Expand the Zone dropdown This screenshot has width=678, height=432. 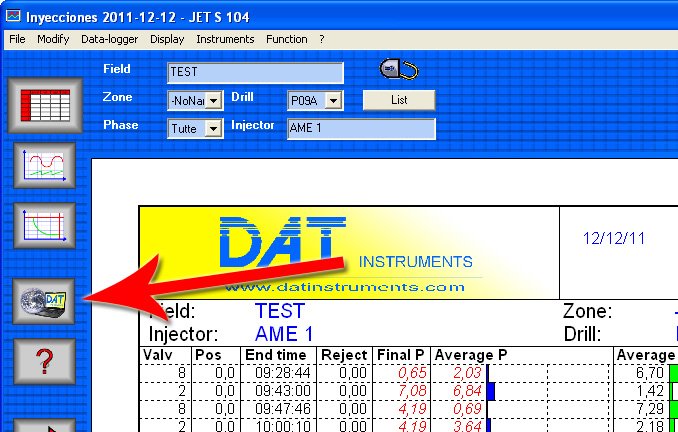tap(214, 101)
